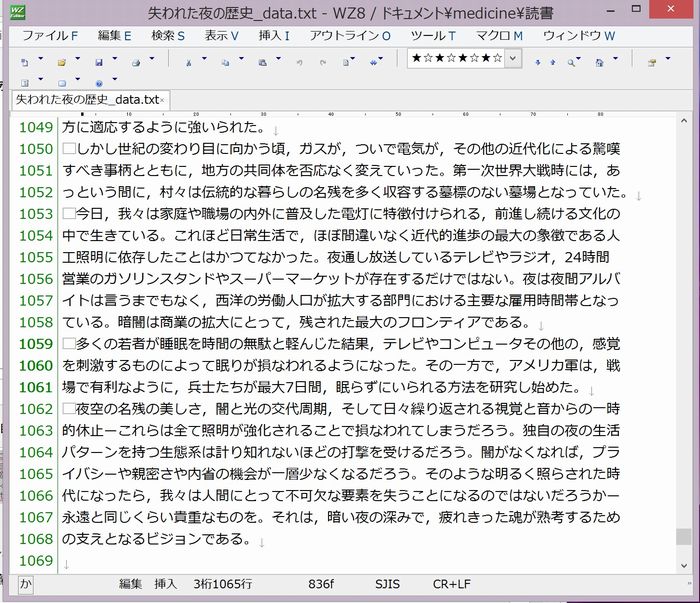Open the アウトライン O menu

[350, 36]
